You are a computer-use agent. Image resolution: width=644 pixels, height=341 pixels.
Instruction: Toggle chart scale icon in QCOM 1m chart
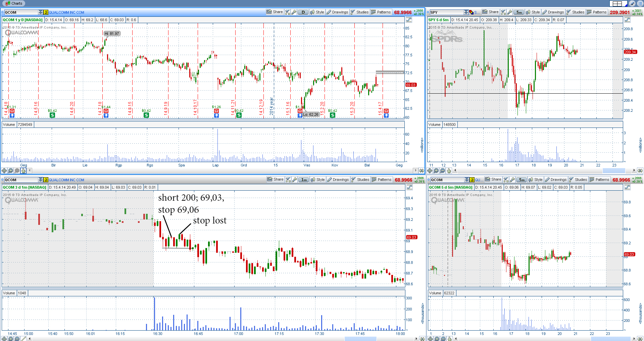click(409, 187)
